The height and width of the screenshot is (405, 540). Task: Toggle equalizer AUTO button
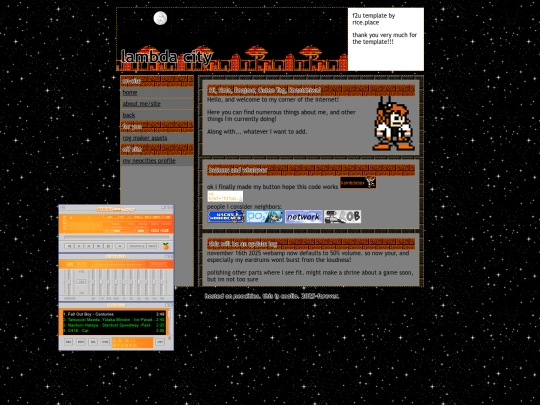pos(80,264)
